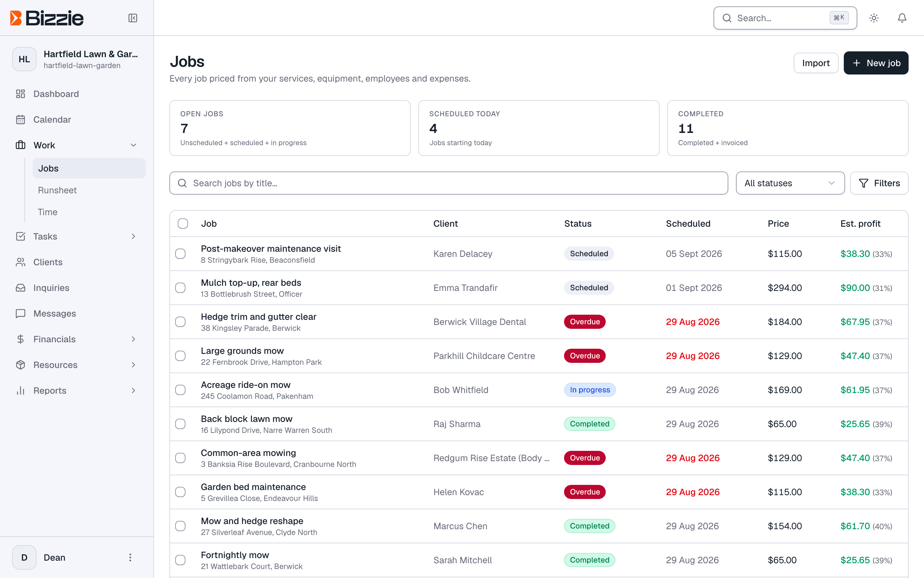Open the Runsheet page
924x578 pixels.
click(x=89, y=190)
